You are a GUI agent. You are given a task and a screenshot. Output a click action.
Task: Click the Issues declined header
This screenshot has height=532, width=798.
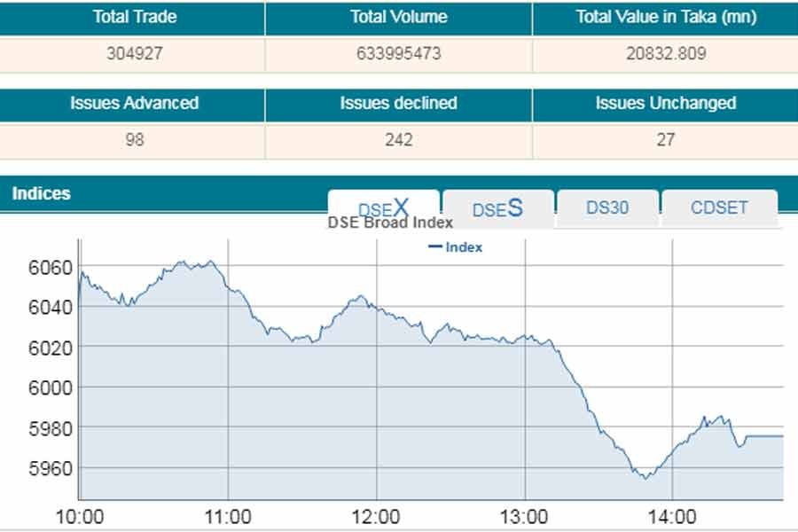pos(398,103)
